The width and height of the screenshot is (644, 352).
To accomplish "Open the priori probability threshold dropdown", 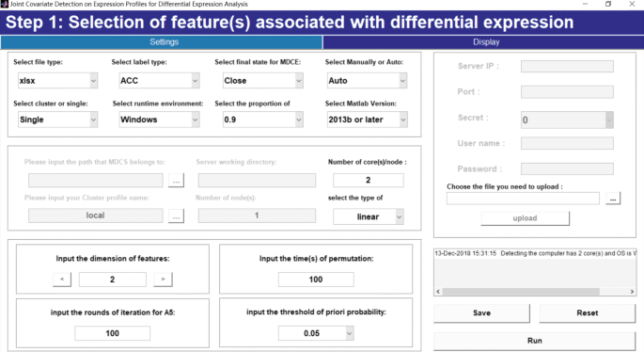I will [316, 333].
